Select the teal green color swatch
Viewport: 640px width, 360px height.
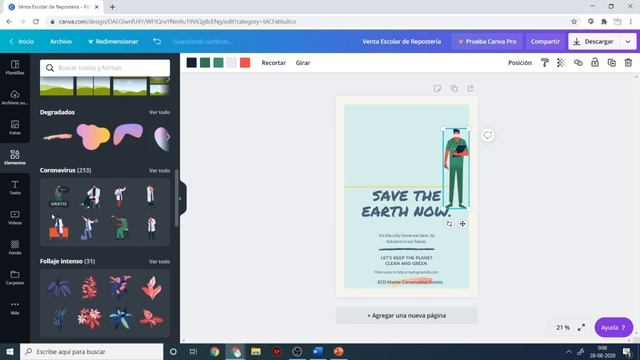click(x=218, y=62)
